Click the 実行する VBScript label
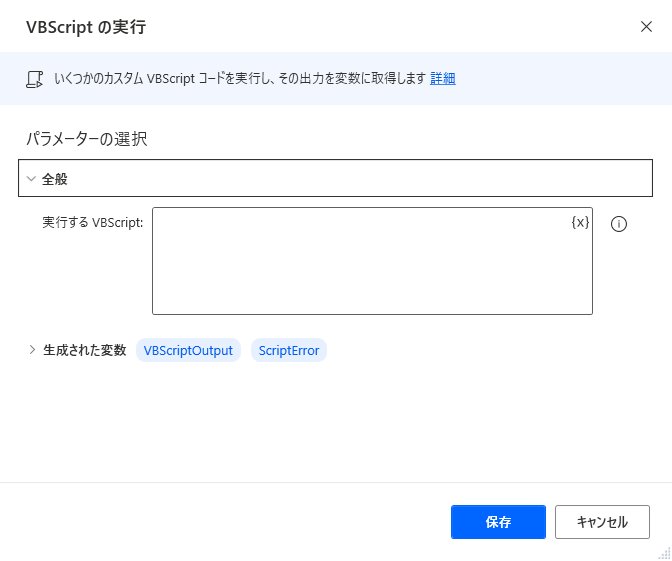Image resolution: width=672 pixels, height=561 pixels. pos(93,222)
